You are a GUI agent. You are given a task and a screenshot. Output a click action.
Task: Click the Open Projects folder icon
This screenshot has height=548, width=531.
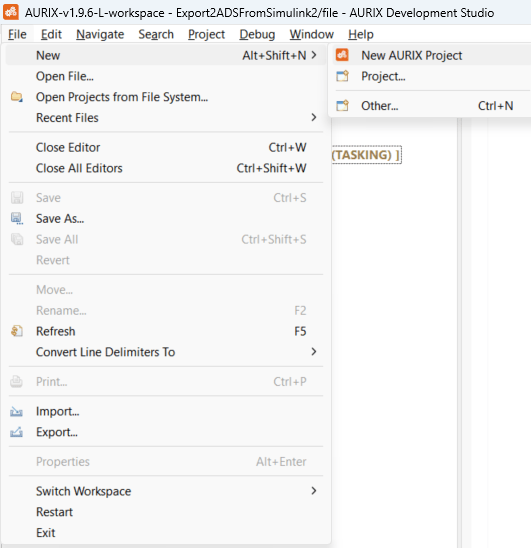[x=17, y=97]
